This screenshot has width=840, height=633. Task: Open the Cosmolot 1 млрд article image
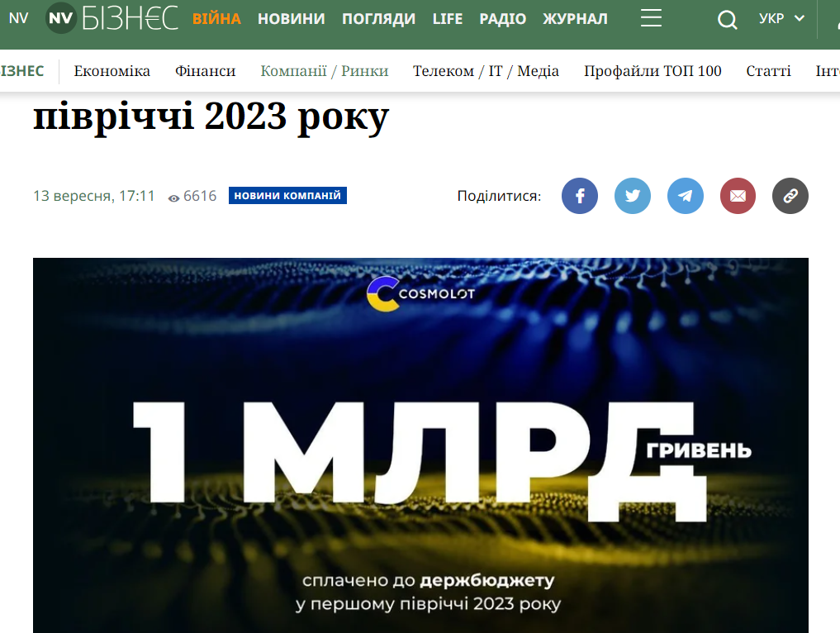point(420,445)
